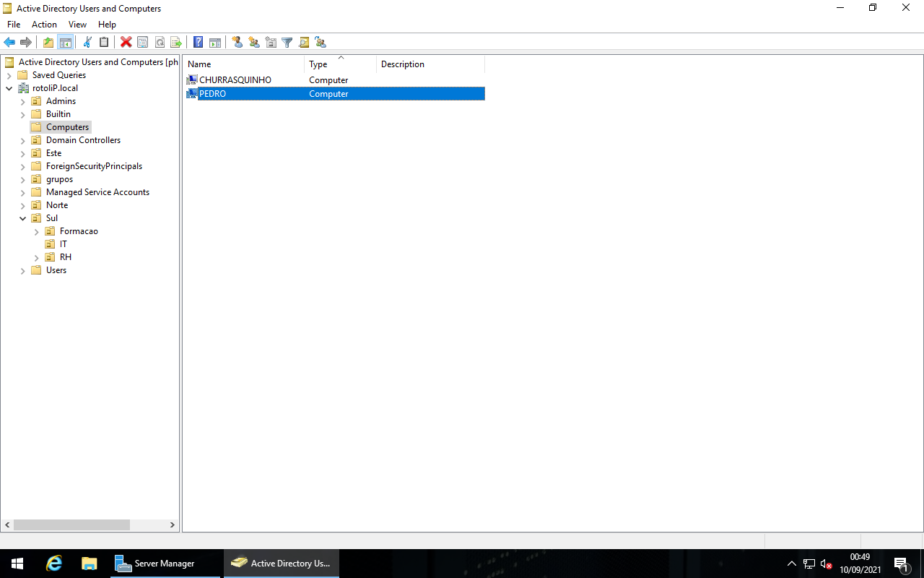
Task: Refresh the view with the refresh icon
Action: [160, 42]
